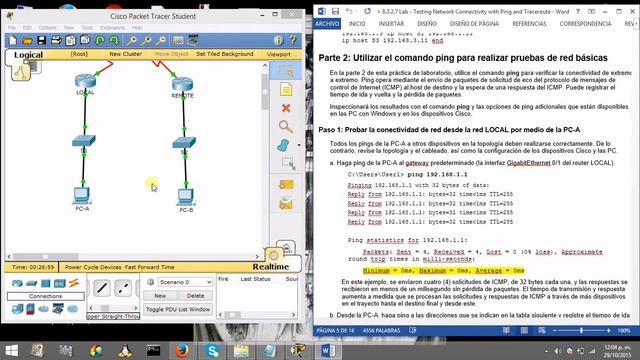Choose the Draw Polygon shape tool
The height and width of the screenshot is (360, 640).
pyautogui.click(x=284, y=145)
